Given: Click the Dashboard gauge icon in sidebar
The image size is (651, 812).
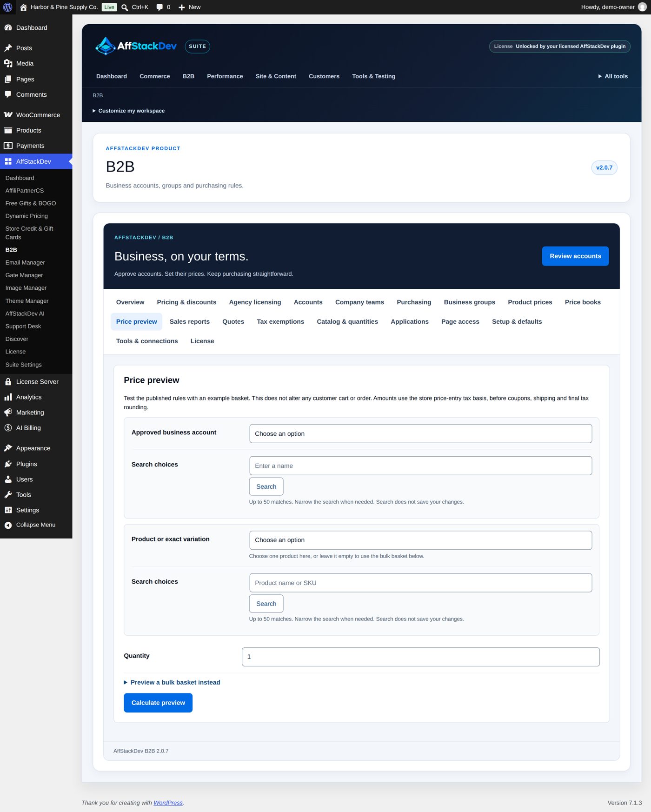Looking at the screenshot, I should tap(8, 27).
